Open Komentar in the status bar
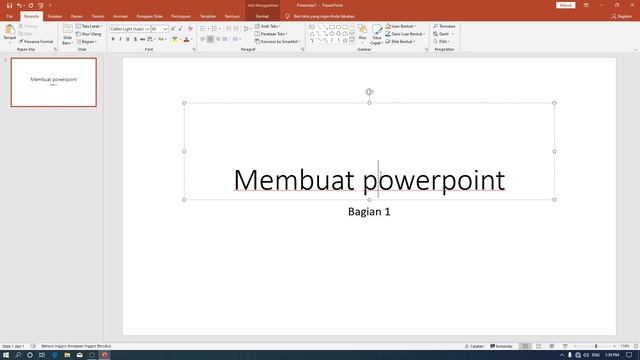The width and height of the screenshot is (640, 360). pos(501,346)
